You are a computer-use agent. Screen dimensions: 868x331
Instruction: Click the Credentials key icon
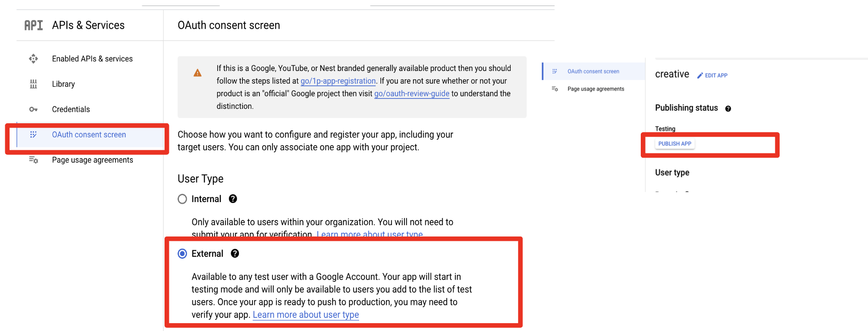click(34, 109)
